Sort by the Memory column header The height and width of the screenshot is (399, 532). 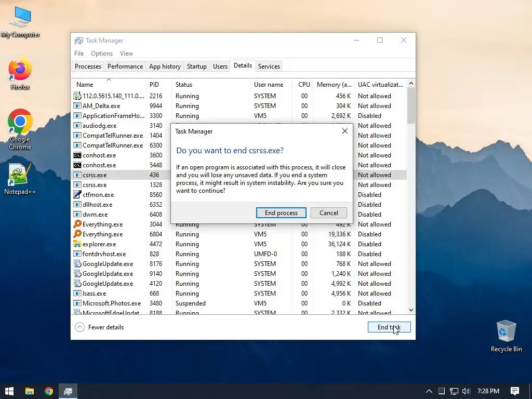click(334, 85)
